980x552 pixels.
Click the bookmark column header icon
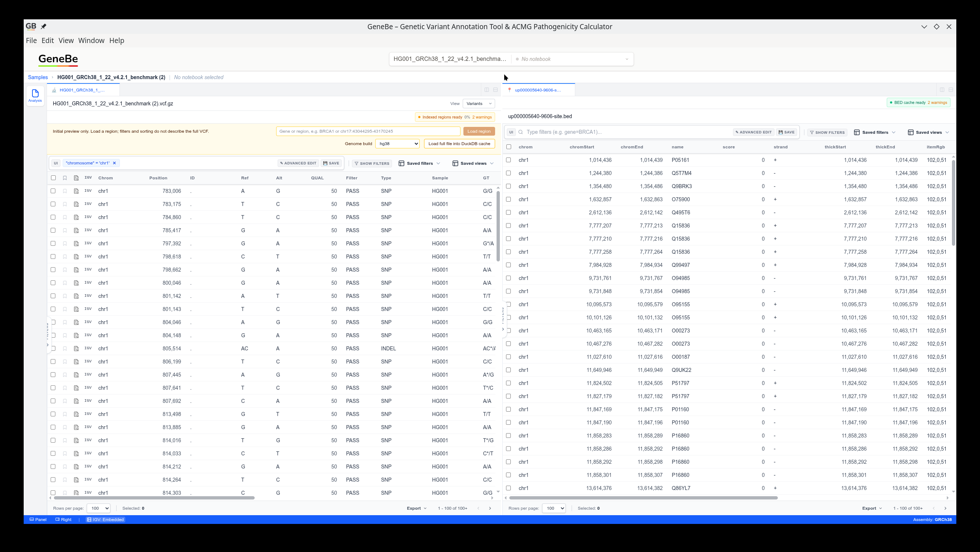click(x=65, y=178)
